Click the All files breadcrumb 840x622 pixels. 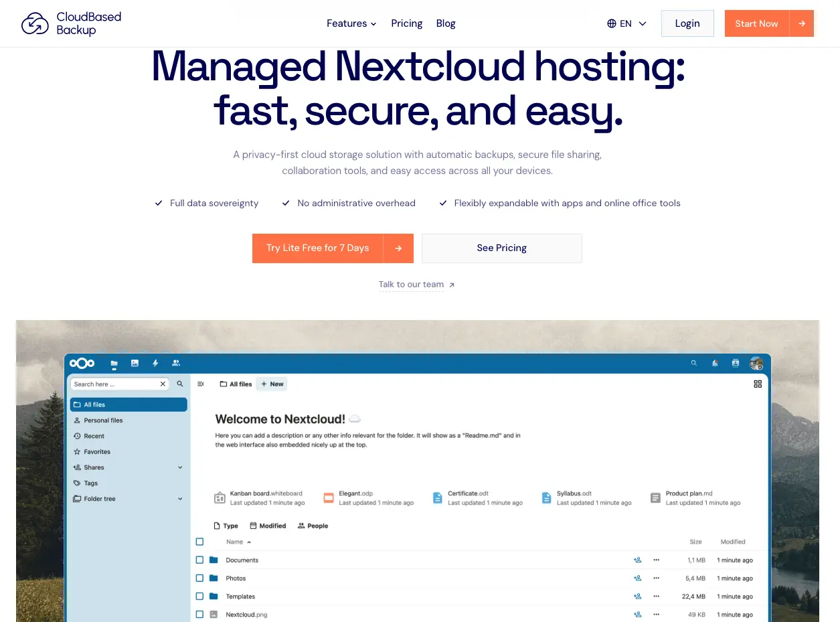tap(236, 384)
